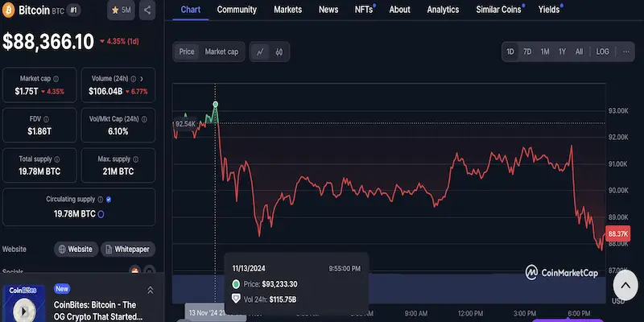Open the News tab
644x322 pixels.
[x=328, y=10]
